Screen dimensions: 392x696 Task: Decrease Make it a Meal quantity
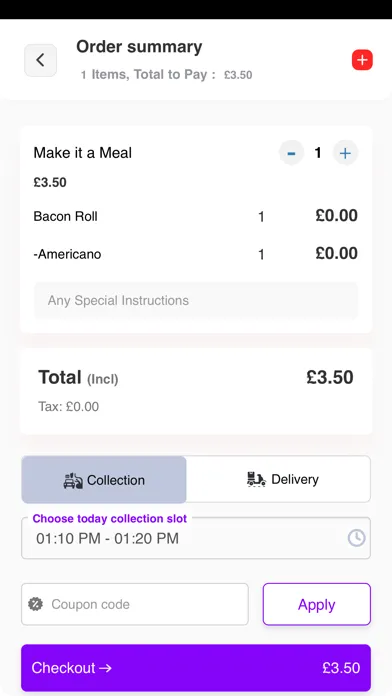[x=291, y=153]
